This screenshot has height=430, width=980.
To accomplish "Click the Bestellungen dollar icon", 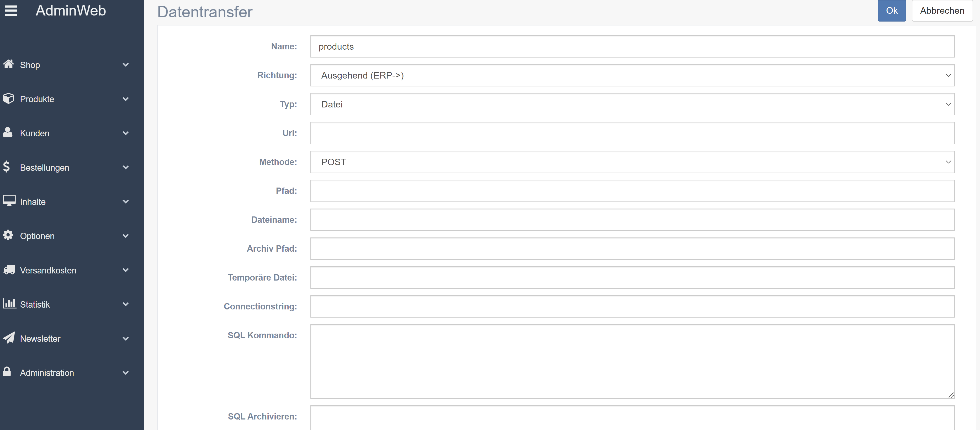I will click(x=7, y=167).
